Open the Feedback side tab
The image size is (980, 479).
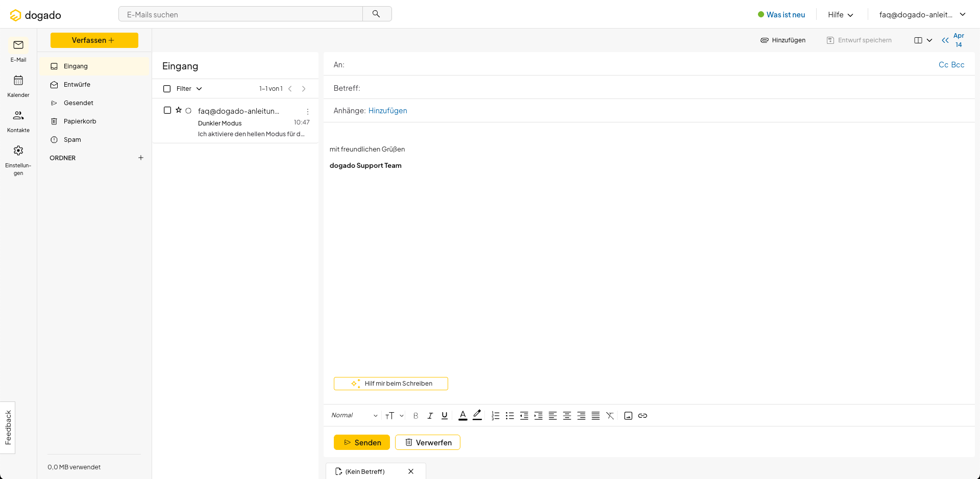tap(8, 427)
